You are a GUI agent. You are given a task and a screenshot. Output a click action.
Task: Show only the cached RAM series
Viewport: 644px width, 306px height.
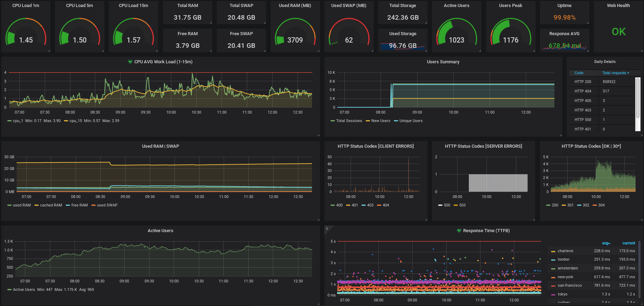51,205
